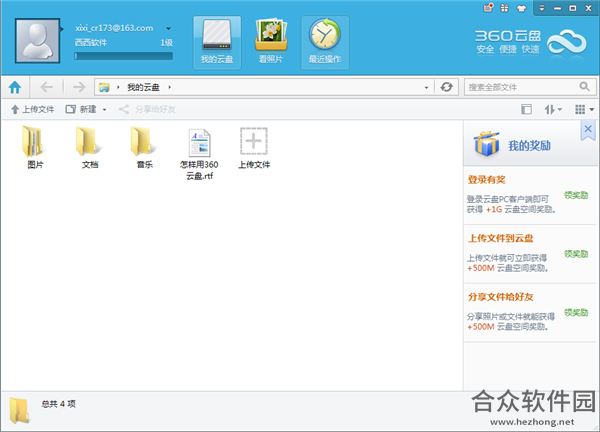Screen dimensions: 600x432
Task: Click the xixi_cr173@163.com account name
Action: point(114,28)
